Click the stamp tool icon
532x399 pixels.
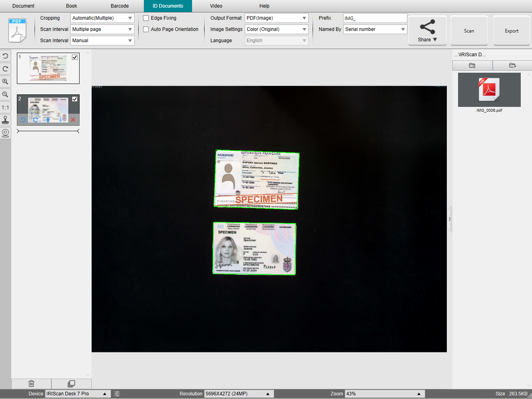5,120
